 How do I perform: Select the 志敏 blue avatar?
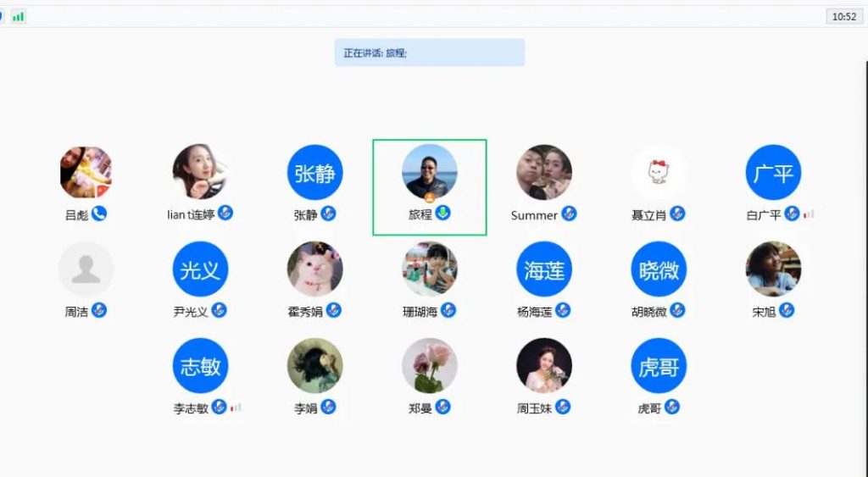[200, 366]
